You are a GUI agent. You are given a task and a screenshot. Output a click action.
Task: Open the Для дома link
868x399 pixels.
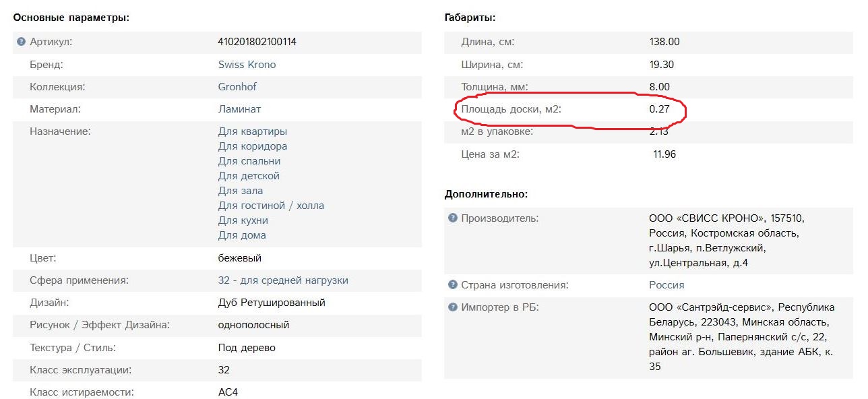click(x=242, y=235)
